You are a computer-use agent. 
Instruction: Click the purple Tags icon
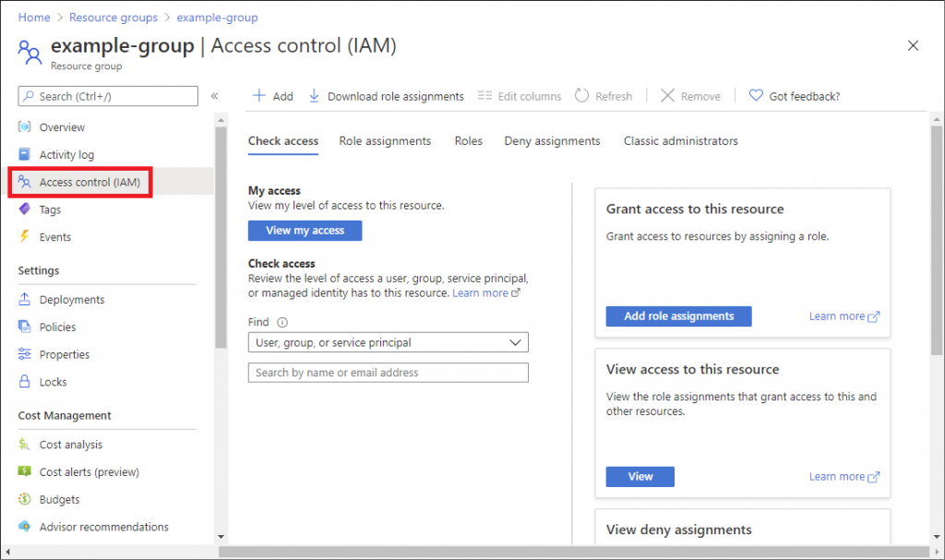click(x=25, y=209)
